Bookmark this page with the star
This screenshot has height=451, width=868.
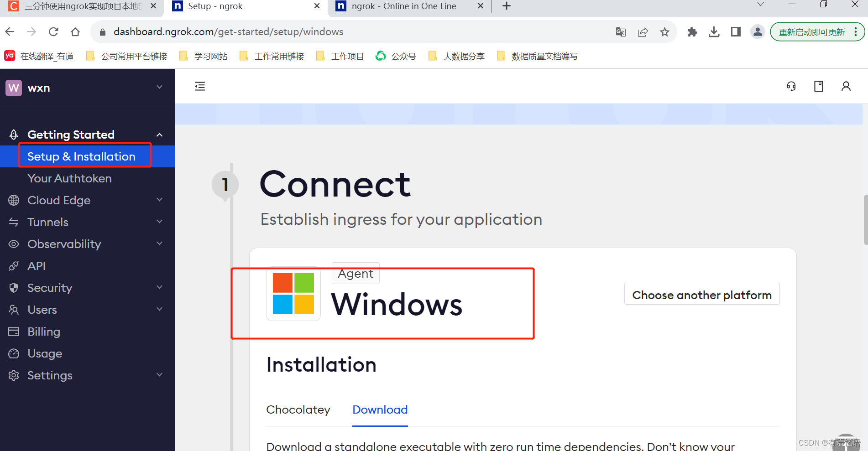click(x=664, y=32)
